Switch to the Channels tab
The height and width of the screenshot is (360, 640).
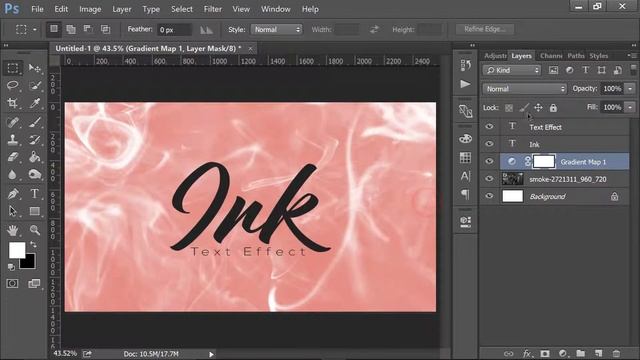pyautogui.click(x=551, y=56)
